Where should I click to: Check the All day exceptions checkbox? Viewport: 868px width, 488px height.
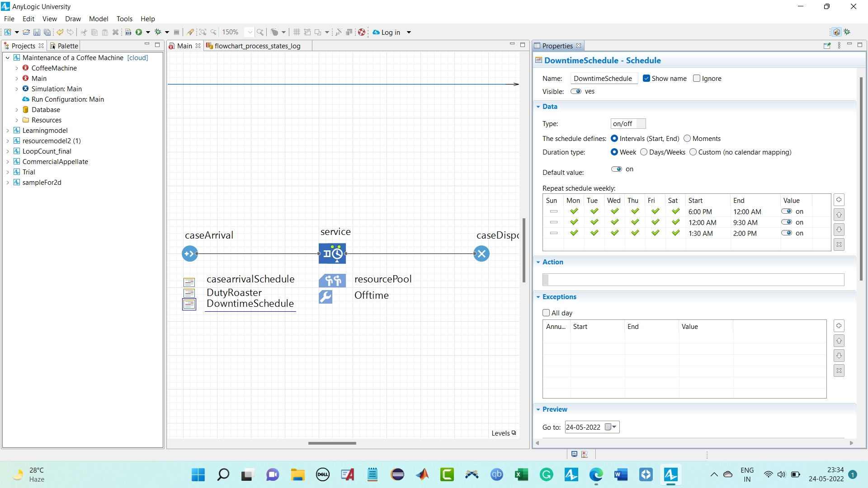(x=546, y=313)
